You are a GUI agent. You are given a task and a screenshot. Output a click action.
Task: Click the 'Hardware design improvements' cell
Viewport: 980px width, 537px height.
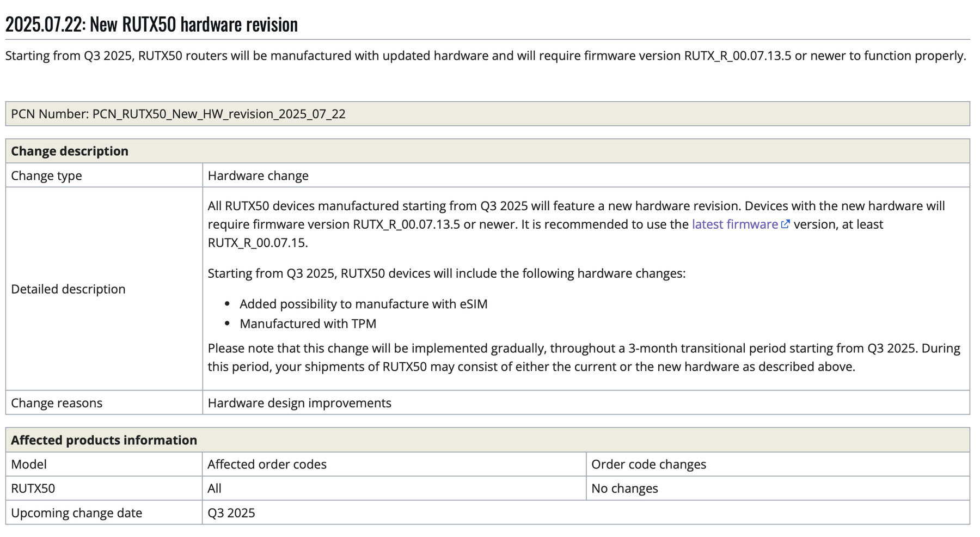(586, 402)
